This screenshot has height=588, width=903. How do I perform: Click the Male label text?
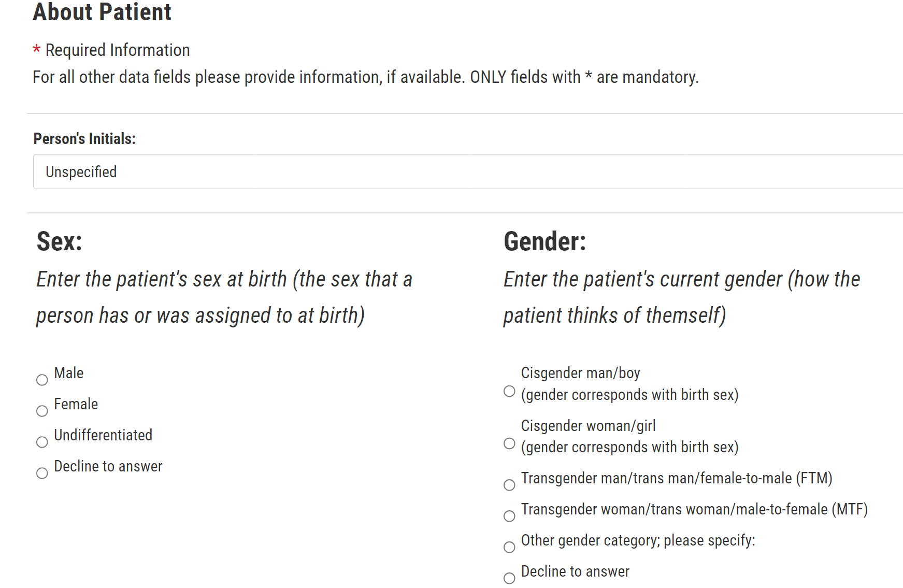click(x=68, y=373)
